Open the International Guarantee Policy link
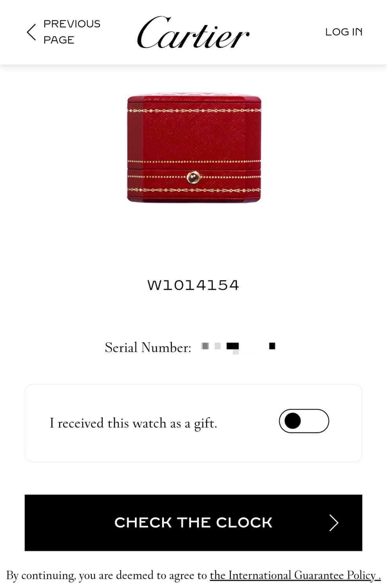This screenshot has width=387, height=588. click(295, 575)
